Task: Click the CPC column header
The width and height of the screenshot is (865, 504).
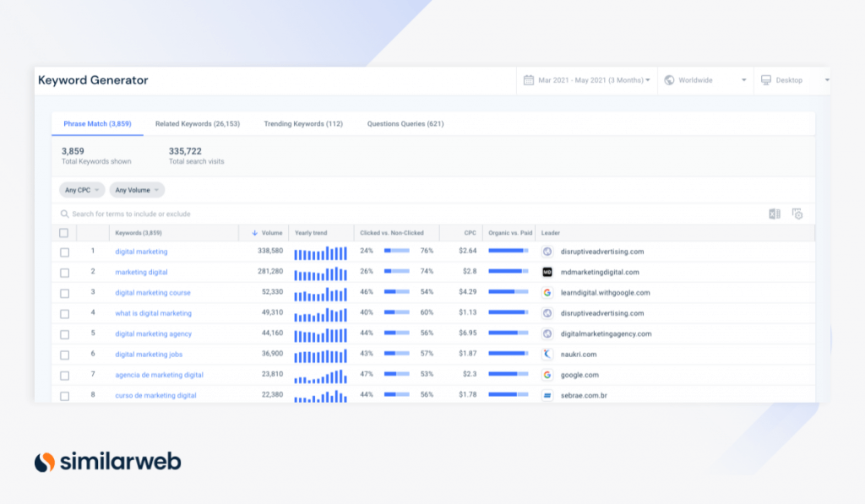Action: point(470,233)
